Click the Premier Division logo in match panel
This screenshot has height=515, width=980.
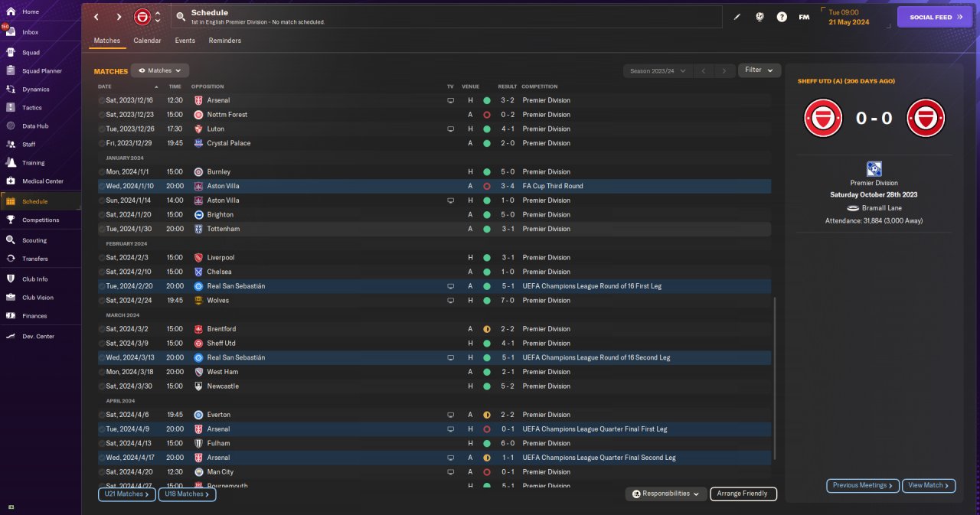pos(874,168)
